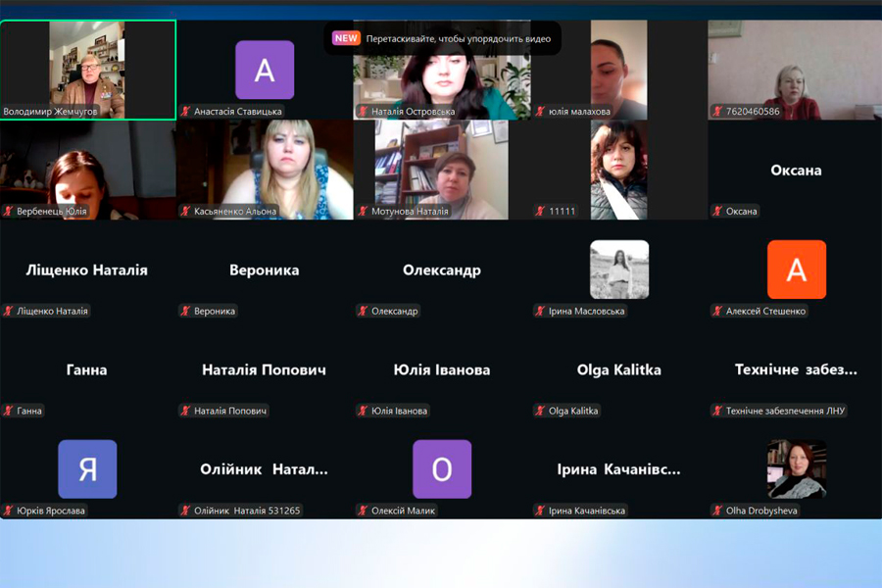
Task: Click muted mic icon beside Мотунова Наталія
Action: tap(363, 212)
